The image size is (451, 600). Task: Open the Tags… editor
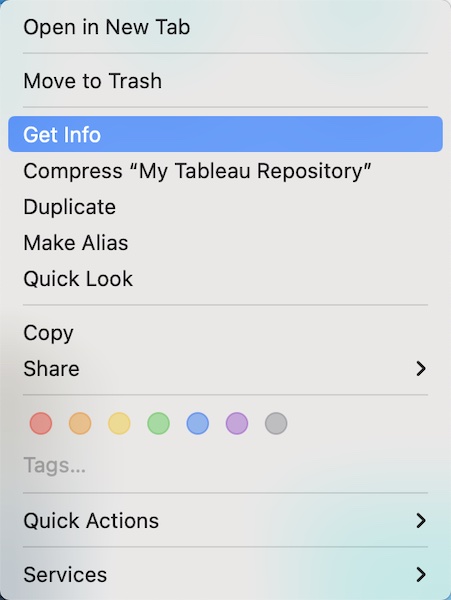click(54, 465)
